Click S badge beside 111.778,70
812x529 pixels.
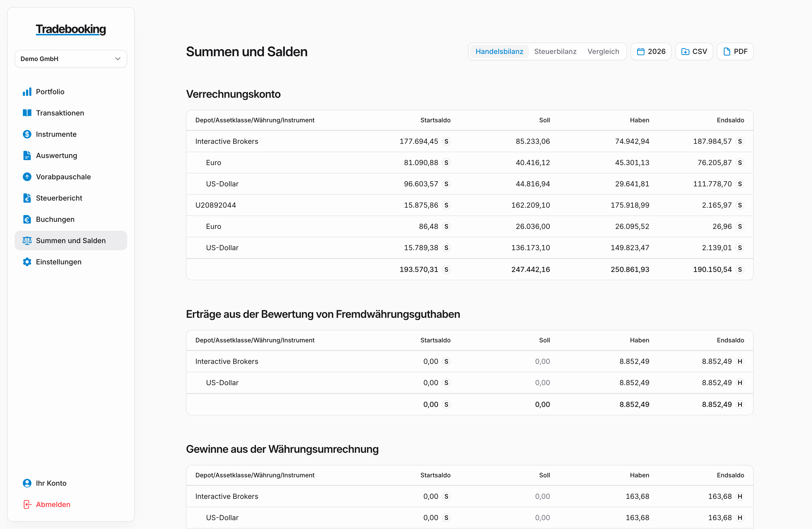(x=740, y=184)
